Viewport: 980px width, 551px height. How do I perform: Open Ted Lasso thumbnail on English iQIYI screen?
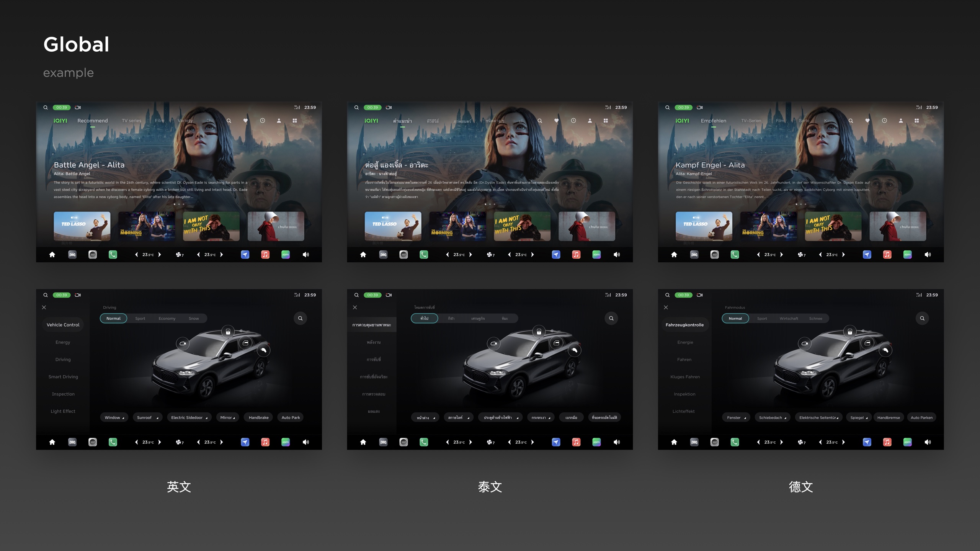[82, 226]
